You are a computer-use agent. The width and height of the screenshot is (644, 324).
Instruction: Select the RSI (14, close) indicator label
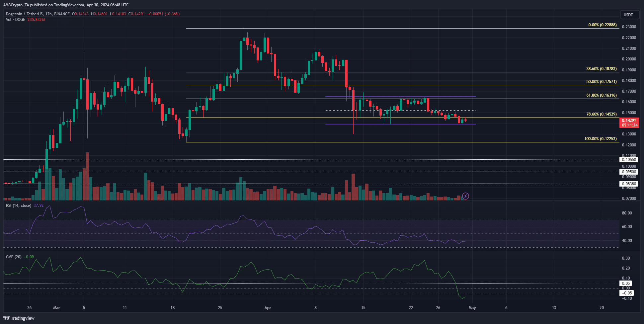pyautogui.click(x=19, y=205)
